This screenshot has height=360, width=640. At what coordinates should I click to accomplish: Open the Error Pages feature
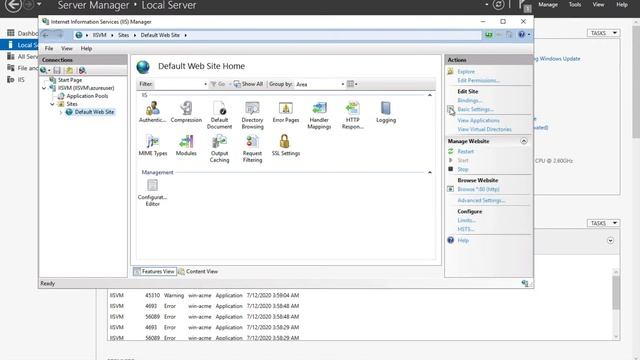tap(286, 112)
